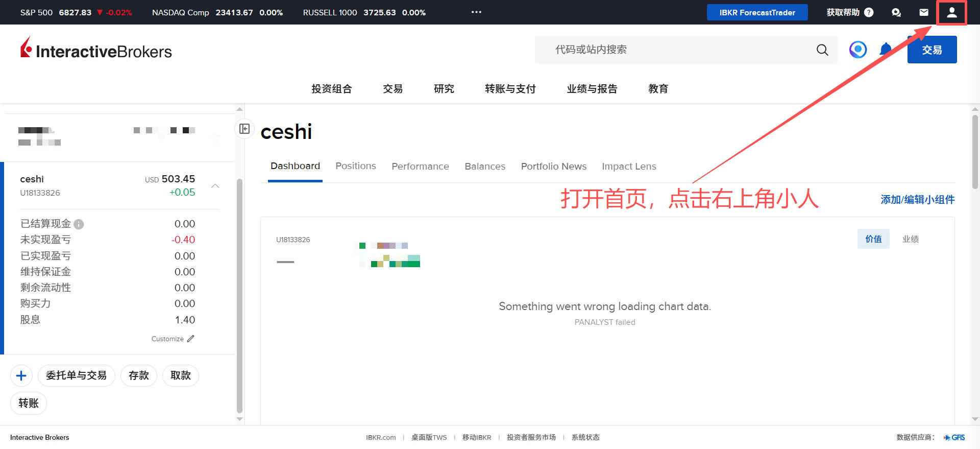Viewport: 980px width, 449px height.
Task: Select the Performance tab
Action: pyautogui.click(x=420, y=167)
